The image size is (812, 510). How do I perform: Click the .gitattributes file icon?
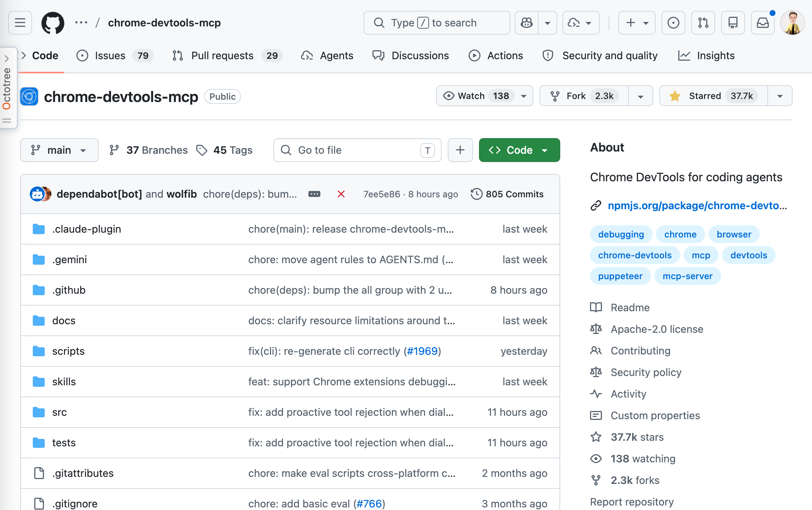click(39, 473)
